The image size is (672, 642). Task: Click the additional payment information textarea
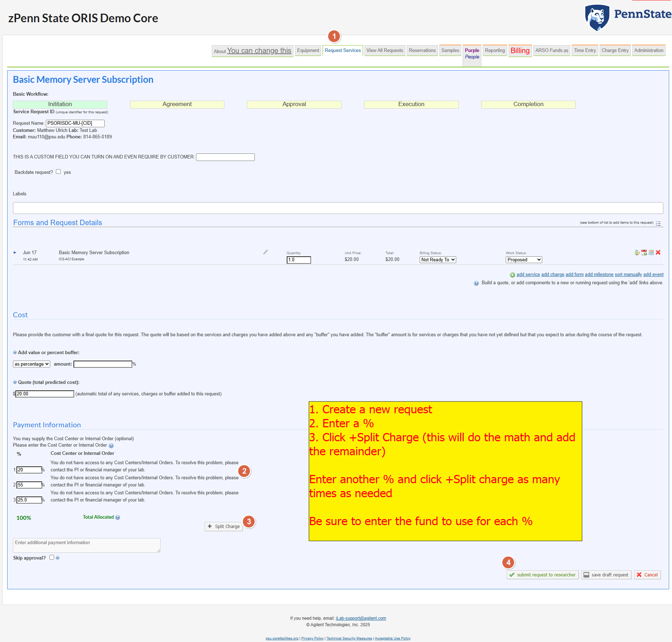[x=87, y=545]
